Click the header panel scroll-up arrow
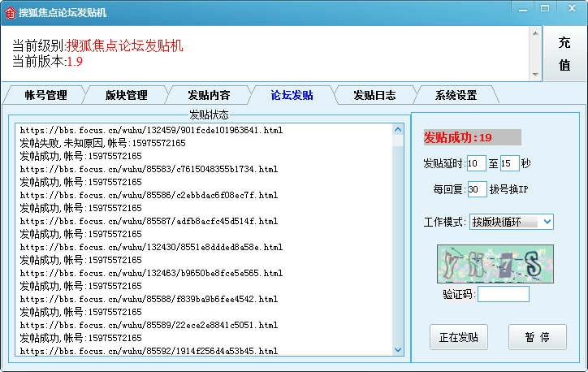The width and height of the screenshot is (588, 372). pyautogui.click(x=535, y=33)
